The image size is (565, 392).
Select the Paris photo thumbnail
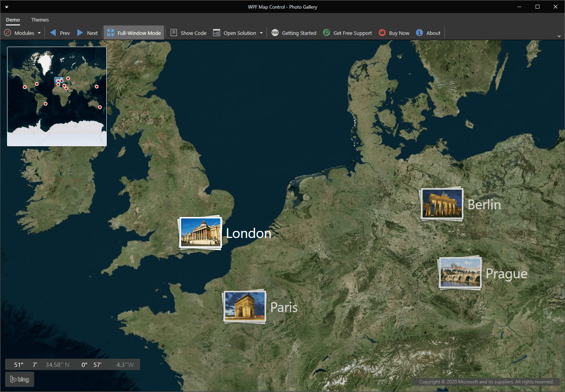(x=244, y=307)
